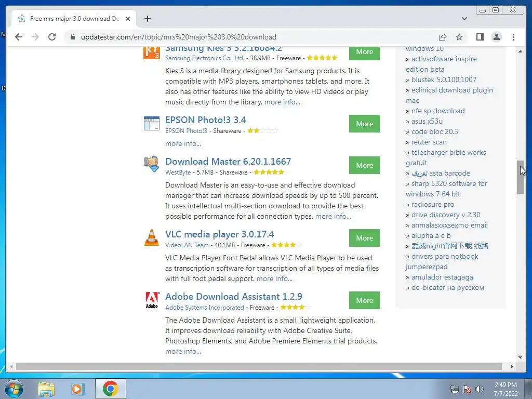Open reuter scan sidebar link
This screenshot has height=399, width=532.
point(429,142)
